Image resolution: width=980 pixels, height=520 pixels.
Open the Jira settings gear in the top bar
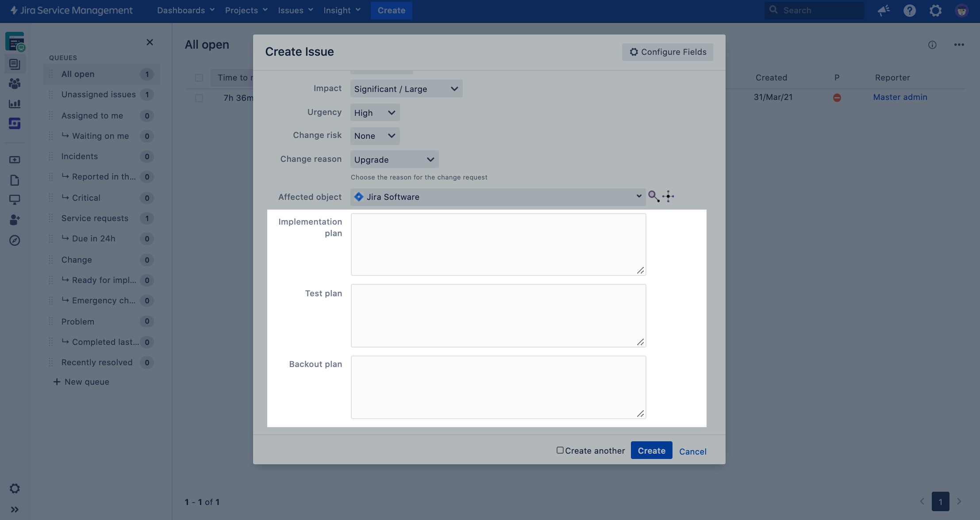(935, 11)
